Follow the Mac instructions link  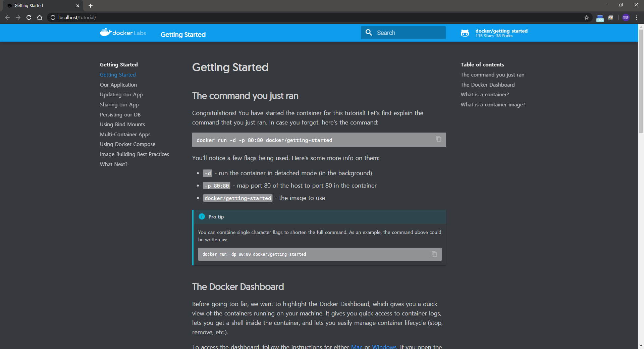(357, 346)
